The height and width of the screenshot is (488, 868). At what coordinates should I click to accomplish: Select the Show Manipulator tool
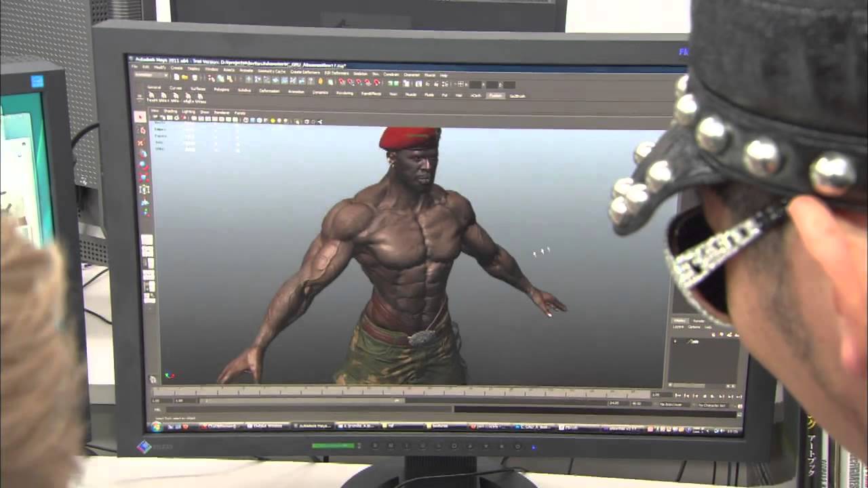click(145, 213)
